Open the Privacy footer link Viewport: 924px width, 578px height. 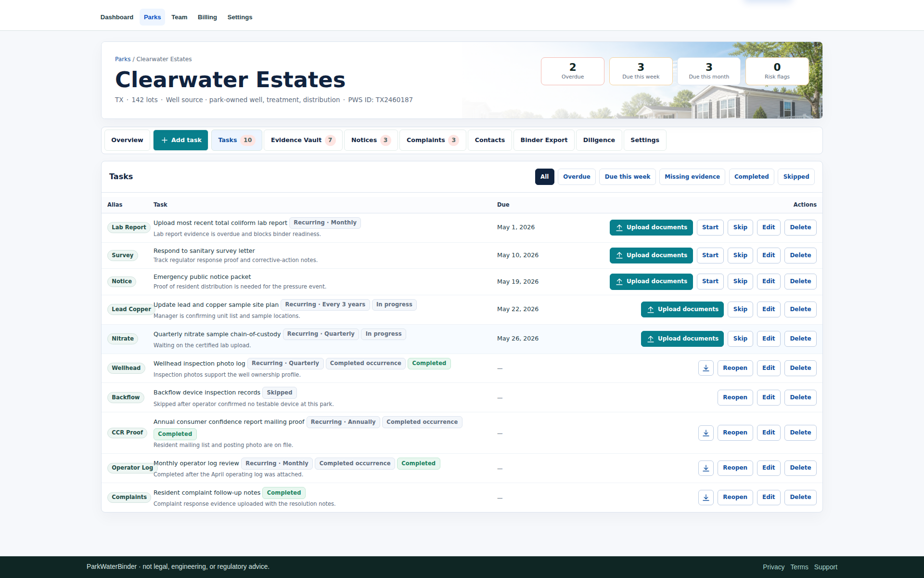point(773,567)
